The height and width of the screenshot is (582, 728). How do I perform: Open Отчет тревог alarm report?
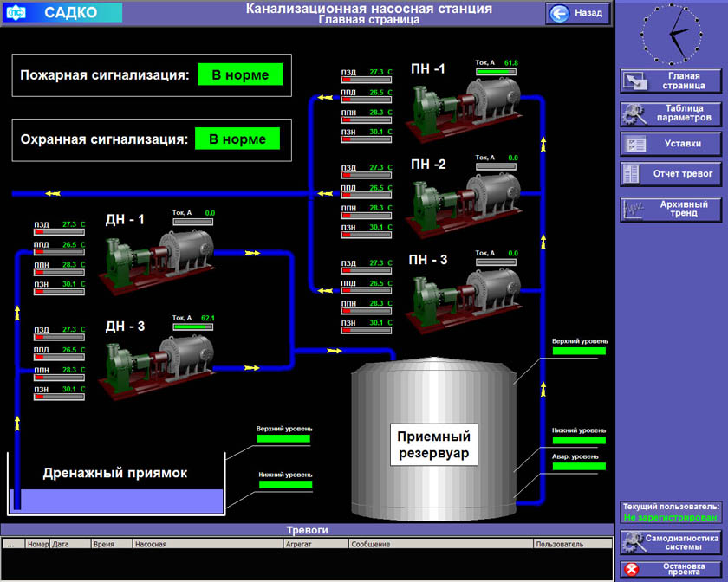(671, 173)
